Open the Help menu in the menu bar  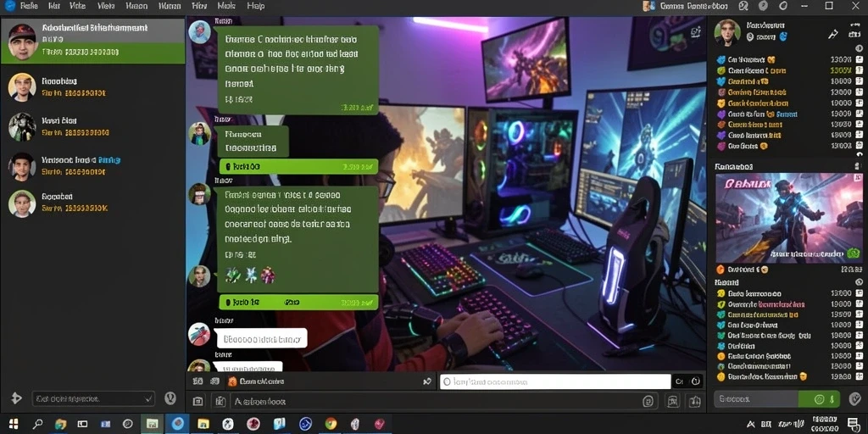point(255,6)
